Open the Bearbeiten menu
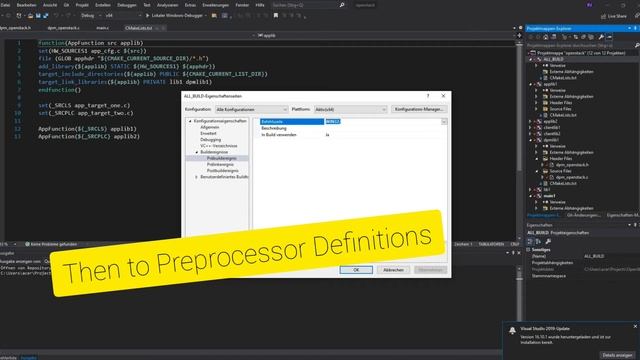 pos(27,5)
